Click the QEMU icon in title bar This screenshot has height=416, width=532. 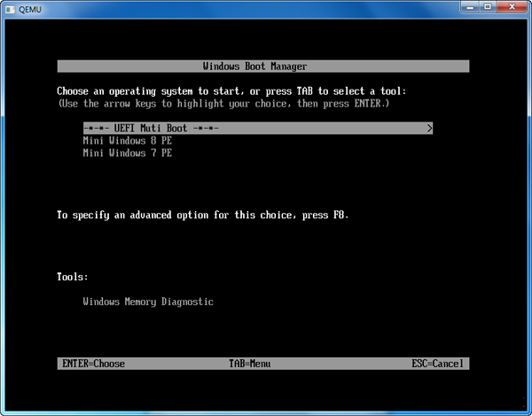11,8
